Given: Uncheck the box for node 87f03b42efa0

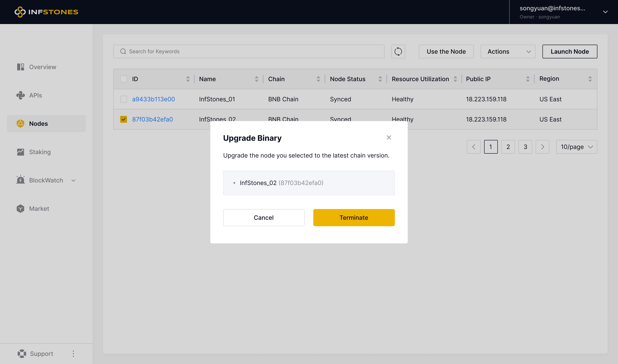Looking at the screenshot, I should [124, 120].
